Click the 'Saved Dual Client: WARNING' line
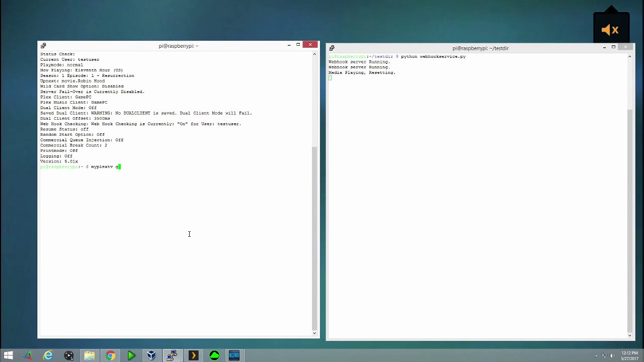The image size is (644, 362). click(x=146, y=113)
